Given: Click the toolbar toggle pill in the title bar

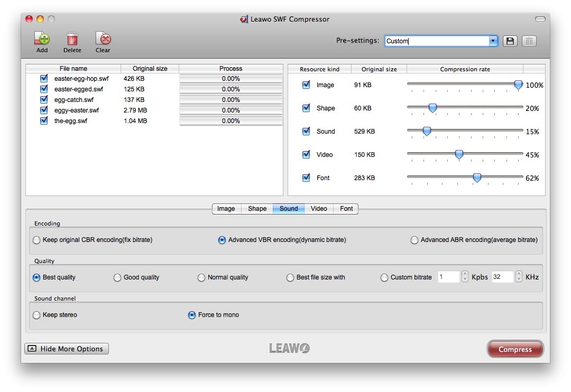Looking at the screenshot, I should pos(540,19).
